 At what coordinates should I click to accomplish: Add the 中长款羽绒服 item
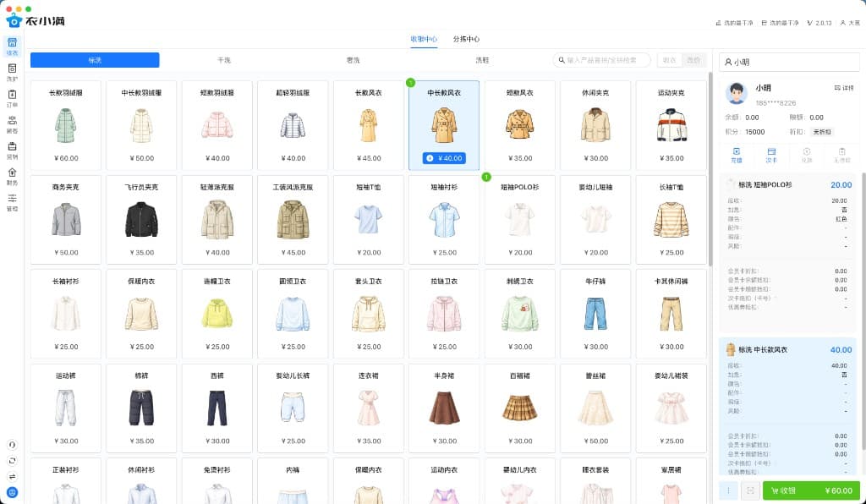point(141,125)
